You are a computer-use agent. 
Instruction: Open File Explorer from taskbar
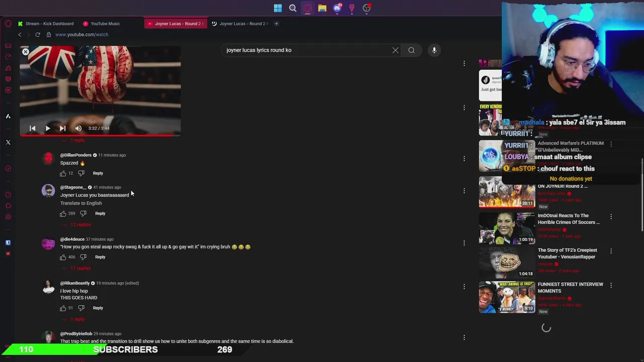pyautogui.click(x=322, y=8)
